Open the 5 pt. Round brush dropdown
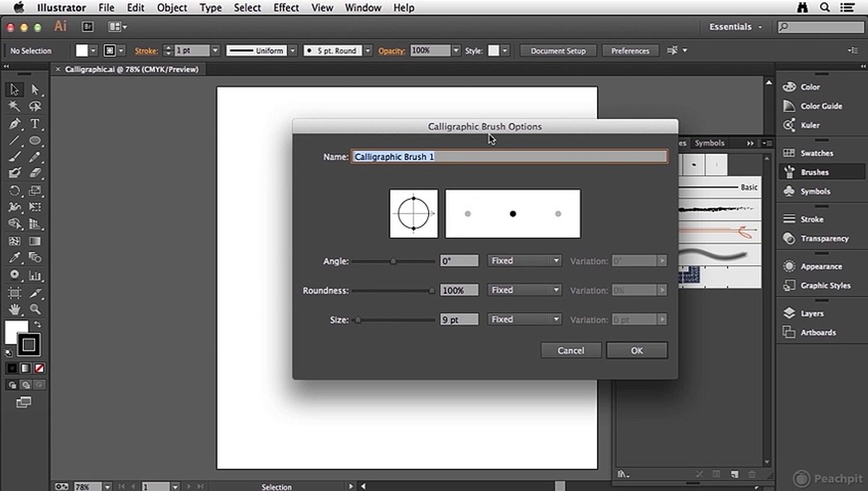 pos(368,50)
